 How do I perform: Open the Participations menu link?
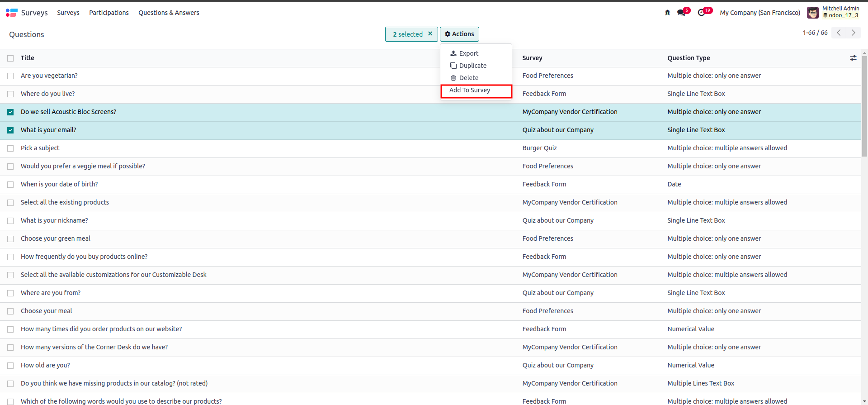pos(109,13)
